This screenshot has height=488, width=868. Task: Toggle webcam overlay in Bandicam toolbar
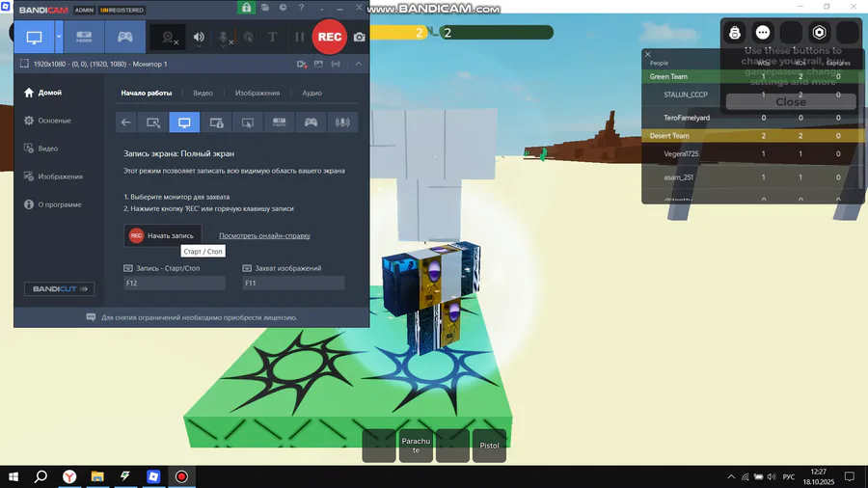(x=168, y=37)
